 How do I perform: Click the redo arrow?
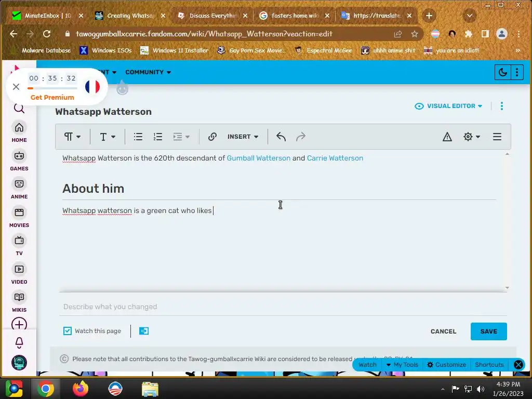point(301,137)
